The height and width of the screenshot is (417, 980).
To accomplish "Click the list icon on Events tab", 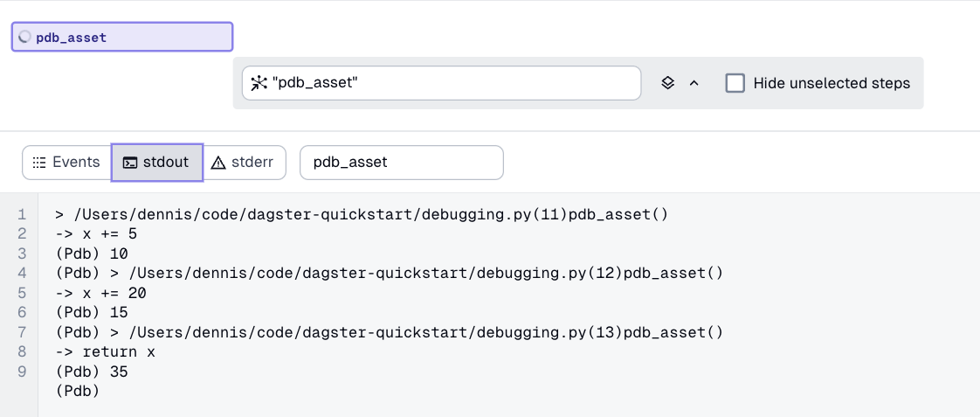I will click(38, 163).
